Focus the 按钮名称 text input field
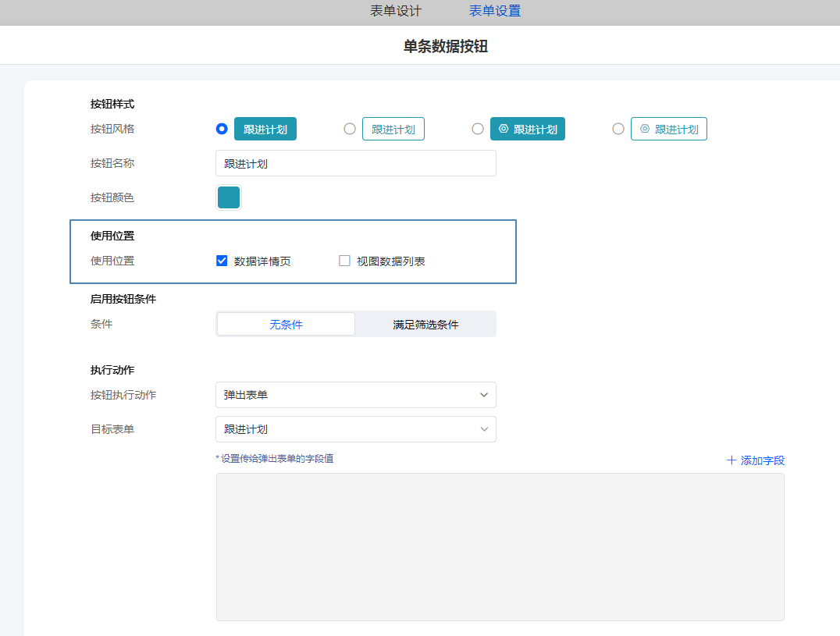Image resolution: width=840 pixels, height=636 pixels. click(x=355, y=163)
